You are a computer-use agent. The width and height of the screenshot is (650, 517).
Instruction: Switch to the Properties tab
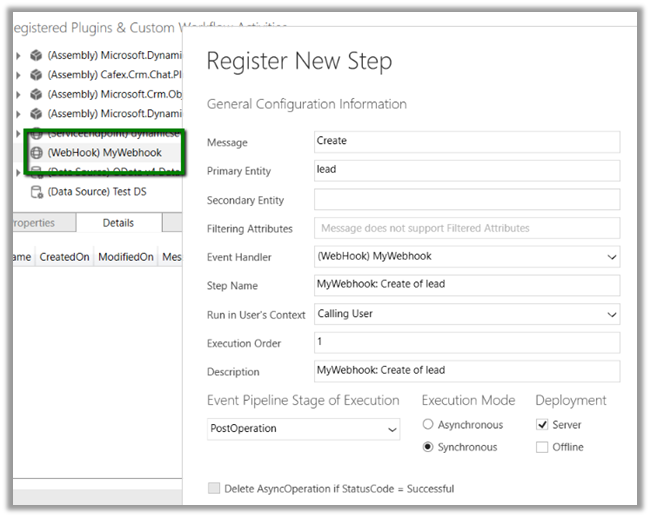pyautogui.click(x=35, y=223)
